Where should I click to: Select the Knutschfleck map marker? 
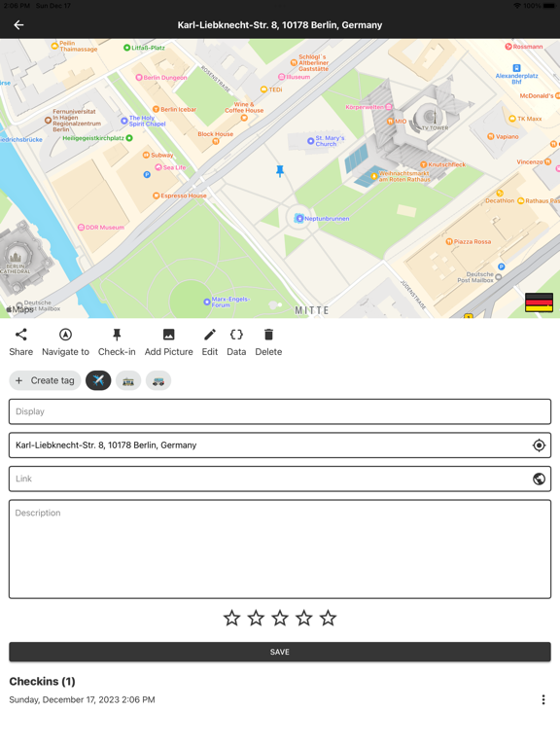pos(423,164)
